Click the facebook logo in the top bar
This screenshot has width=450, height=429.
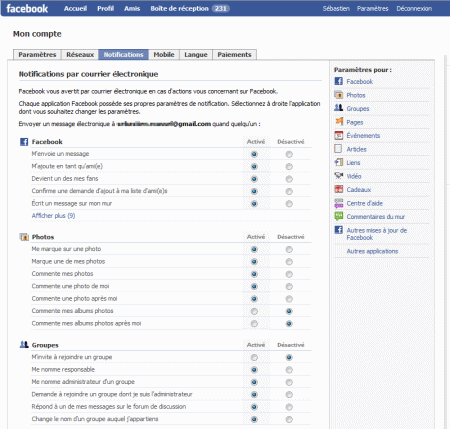(27, 8)
